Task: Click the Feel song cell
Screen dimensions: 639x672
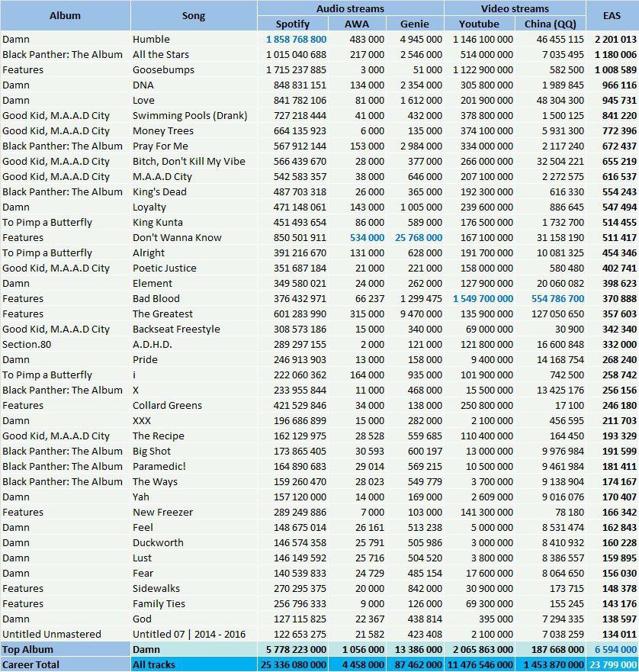Action: pyautogui.click(x=194, y=528)
